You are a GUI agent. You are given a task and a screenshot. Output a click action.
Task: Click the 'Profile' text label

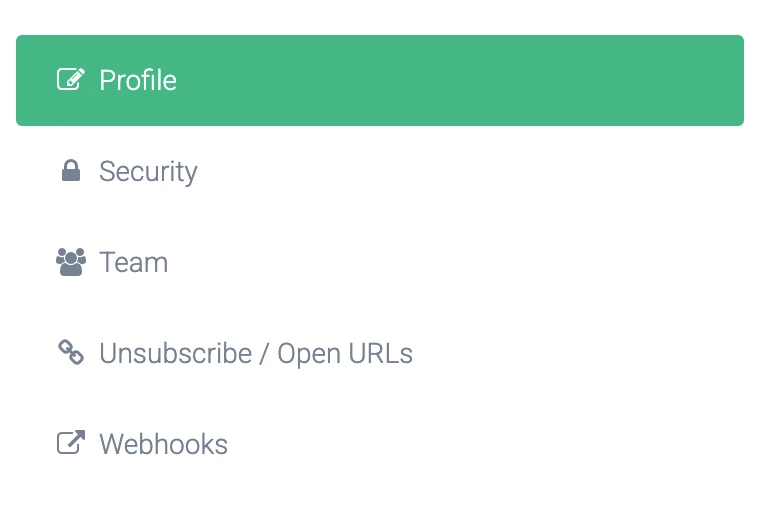[x=137, y=80]
